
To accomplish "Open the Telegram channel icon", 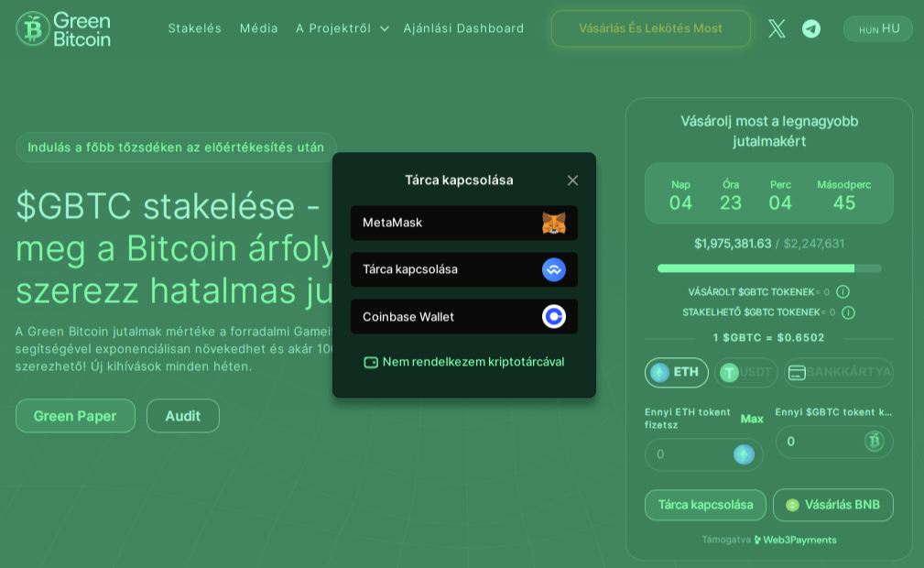I will [x=810, y=28].
